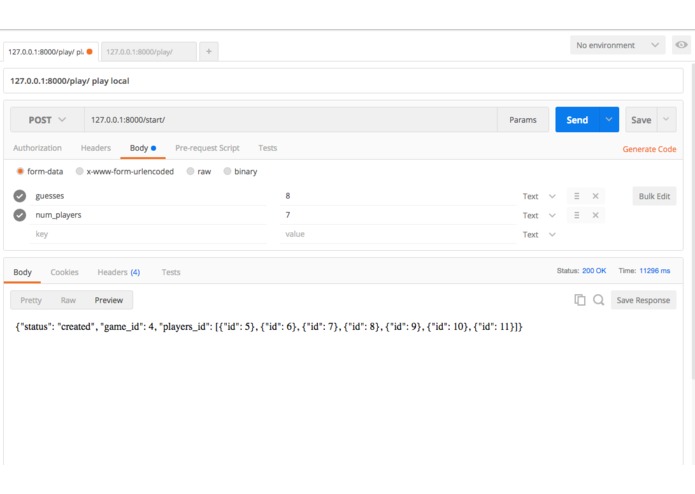
Task: Click the unsaved orange dot on first tab
Action: click(x=90, y=51)
